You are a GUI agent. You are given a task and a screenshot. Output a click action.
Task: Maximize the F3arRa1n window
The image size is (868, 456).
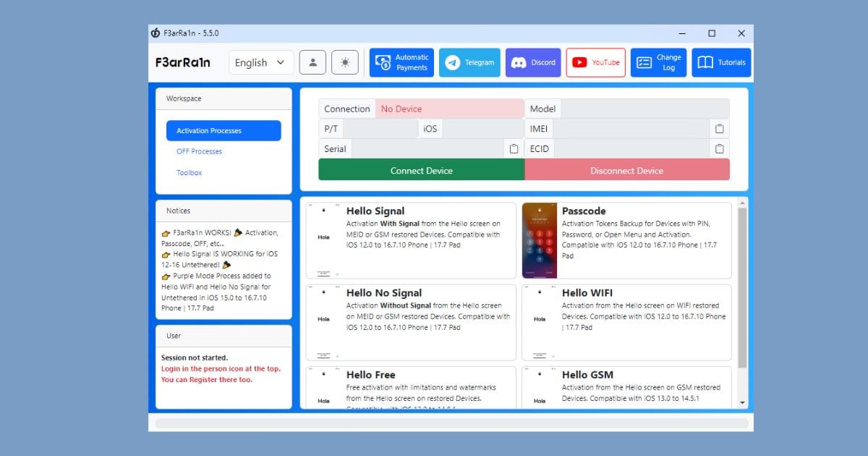[712, 33]
